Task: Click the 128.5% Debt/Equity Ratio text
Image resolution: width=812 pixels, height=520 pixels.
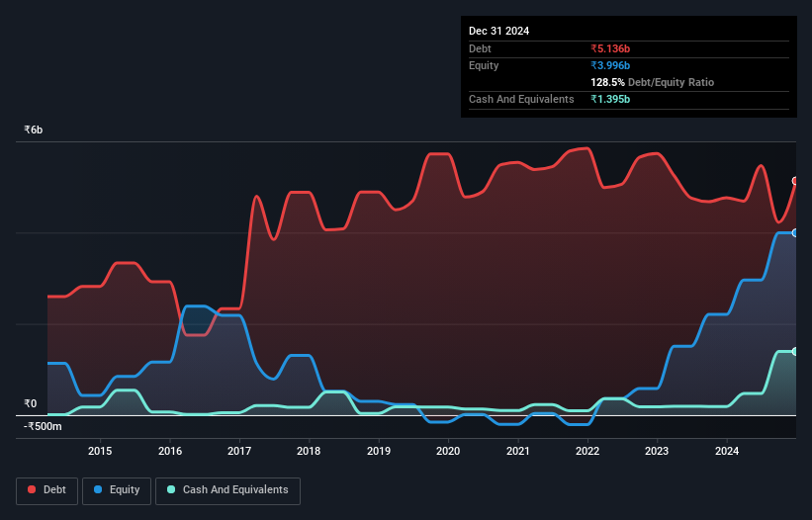Action: pos(652,82)
